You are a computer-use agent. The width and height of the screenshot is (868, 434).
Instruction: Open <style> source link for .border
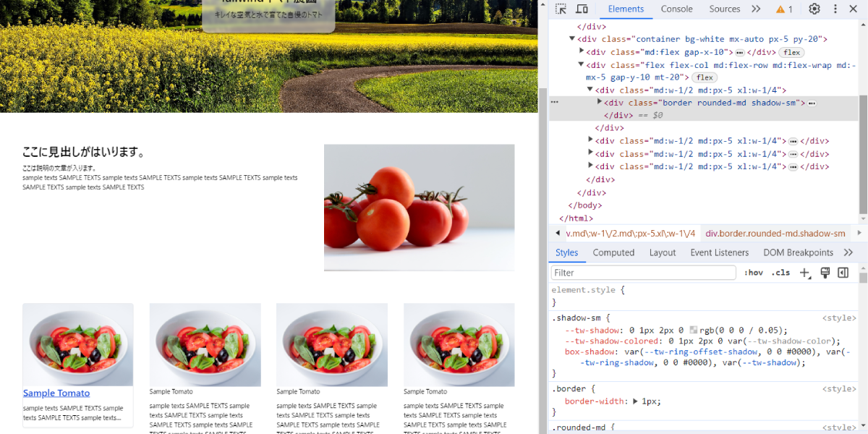pos(840,388)
